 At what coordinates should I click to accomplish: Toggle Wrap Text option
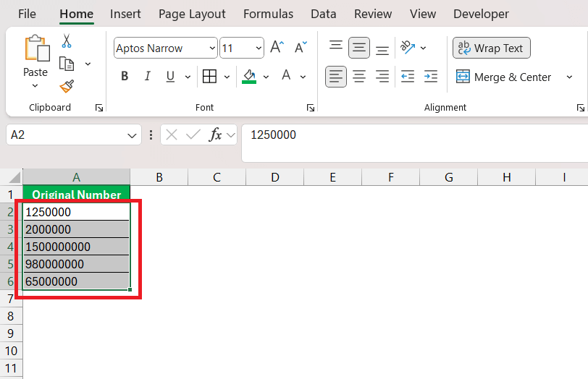point(491,48)
